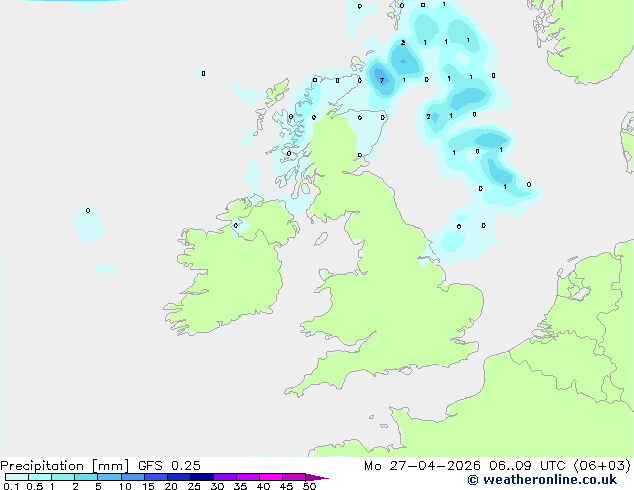Click the copyright symbol before weatheronline
The width and height of the screenshot is (634, 490).
(x=473, y=480)
